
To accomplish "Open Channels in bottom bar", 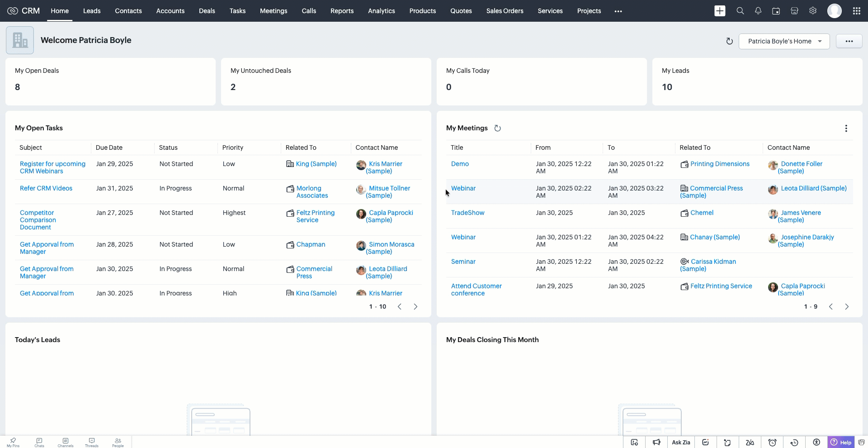I will click(66, 442).
